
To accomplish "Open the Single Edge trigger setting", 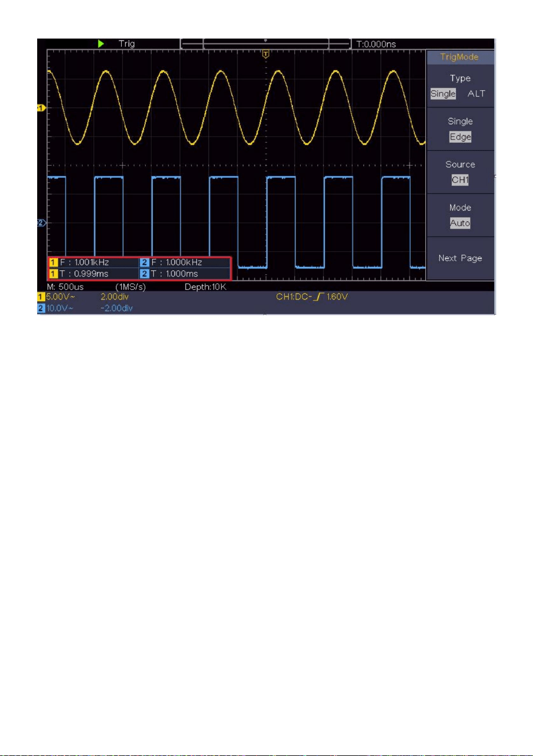I will click(x=460, y=129).
